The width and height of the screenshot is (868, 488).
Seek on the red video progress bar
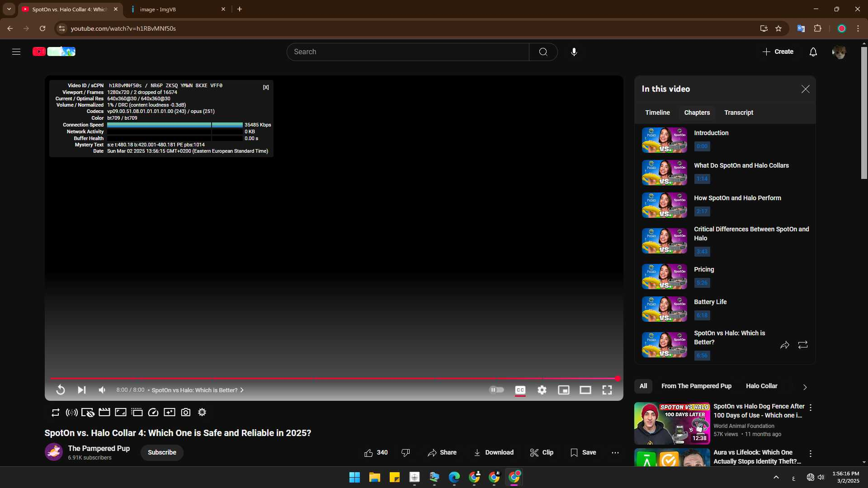tap(334, 378)
